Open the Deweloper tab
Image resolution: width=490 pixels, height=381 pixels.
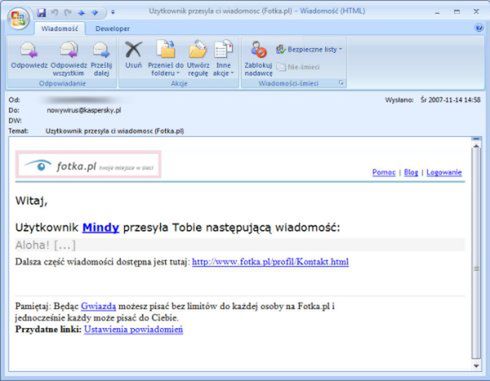(112, 29)
